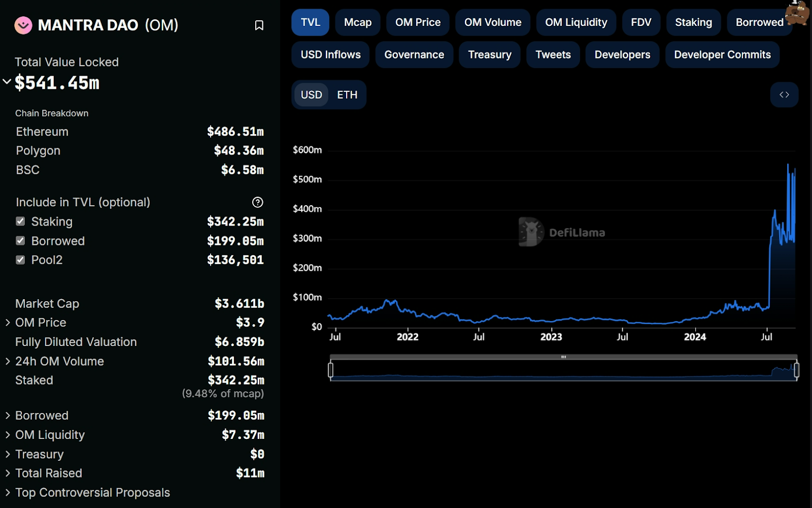812x508 pixels.
Task: Expand the Total Raised row
Action: tap(8, 473)
